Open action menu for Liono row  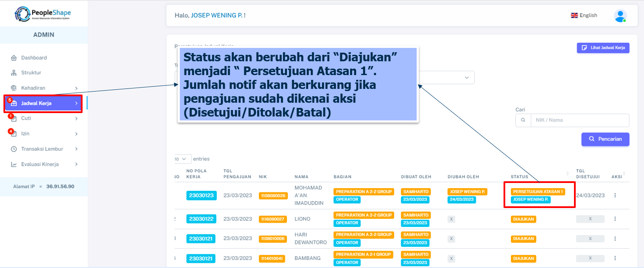pos(615,219)
